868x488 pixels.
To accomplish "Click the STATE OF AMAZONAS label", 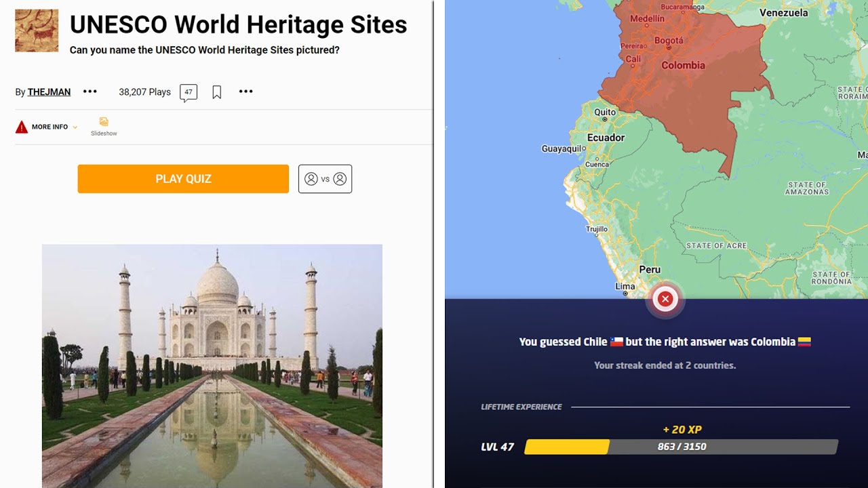I will 807,188.
